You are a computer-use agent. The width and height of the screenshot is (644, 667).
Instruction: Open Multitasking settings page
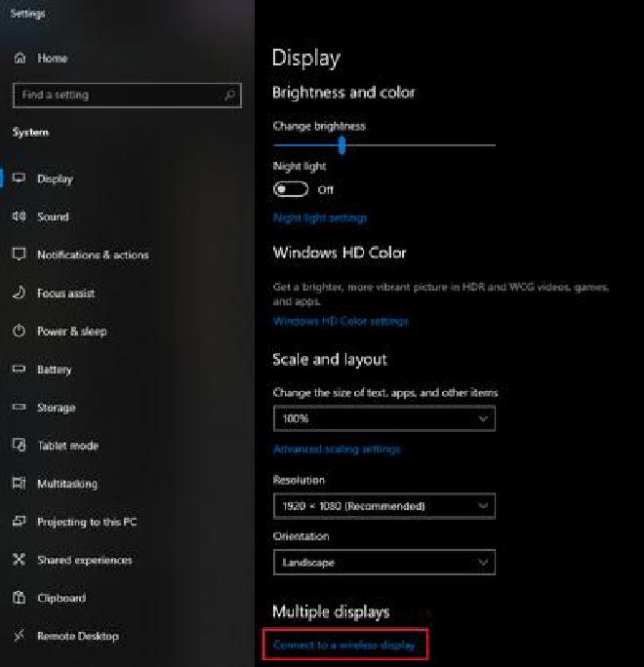(x=66, y=484)
